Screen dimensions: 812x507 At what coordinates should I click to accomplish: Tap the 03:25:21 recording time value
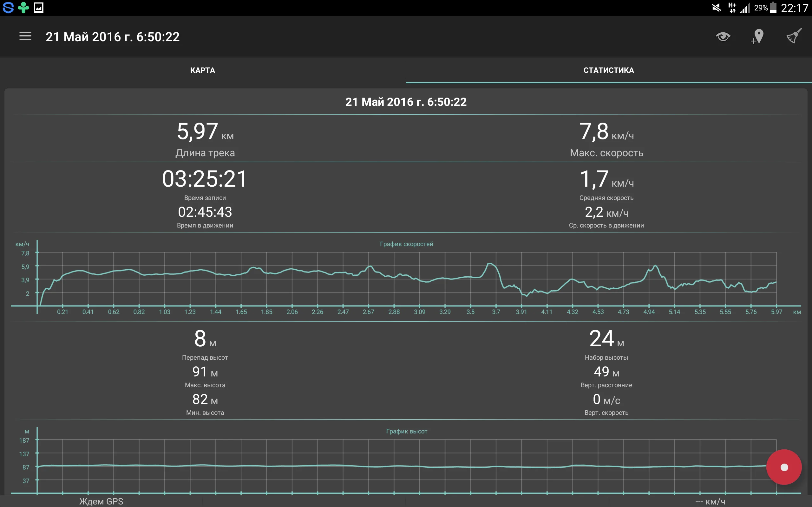pyautogui.click(x=205, y=179)
